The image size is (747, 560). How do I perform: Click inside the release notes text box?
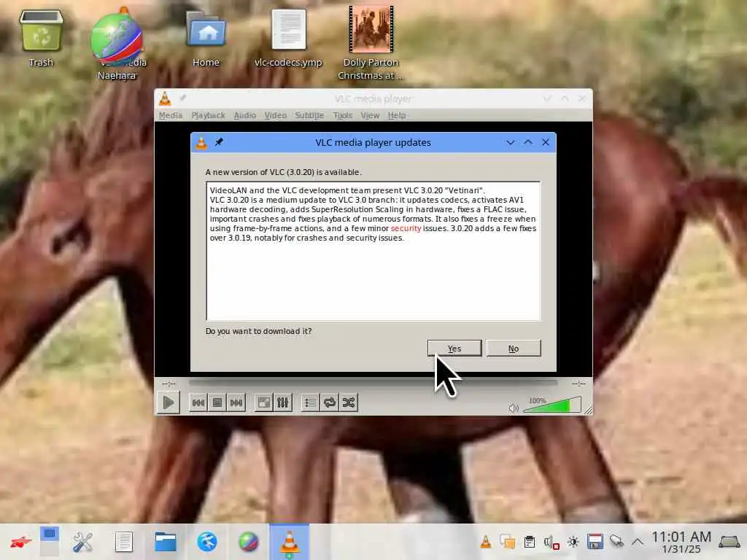pos(373,251)
